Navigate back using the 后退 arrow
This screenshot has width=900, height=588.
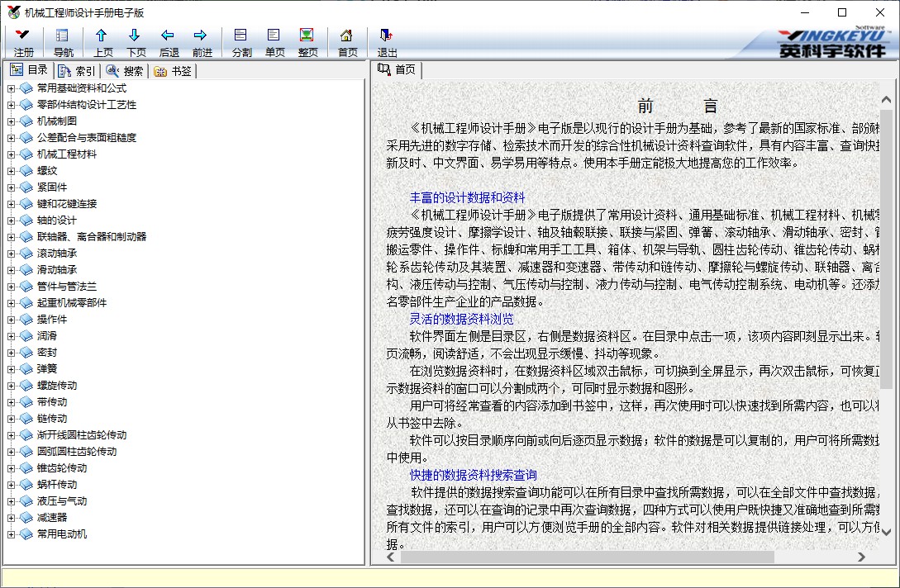click(x=169, y=42)
